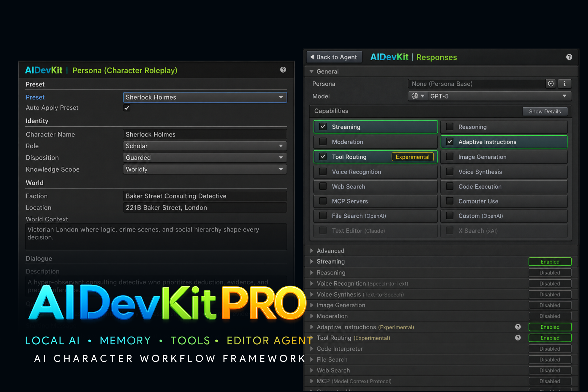Open help in Persona panel header
Viewport: 588px width, 392px height.
283,70
